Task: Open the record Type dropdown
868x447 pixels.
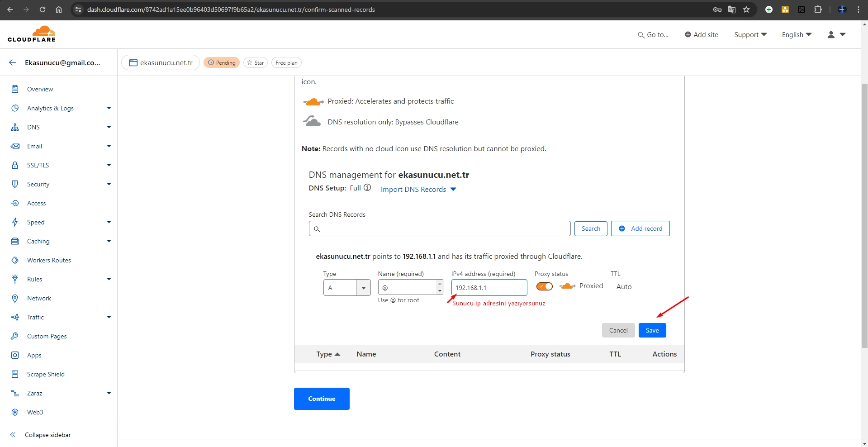Action: point(347,288)
